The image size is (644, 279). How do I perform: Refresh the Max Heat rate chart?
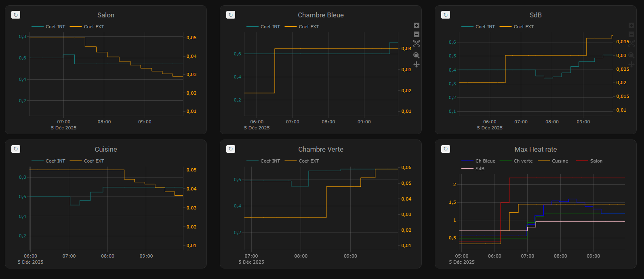pyautogui.click(x=446, y=149)
